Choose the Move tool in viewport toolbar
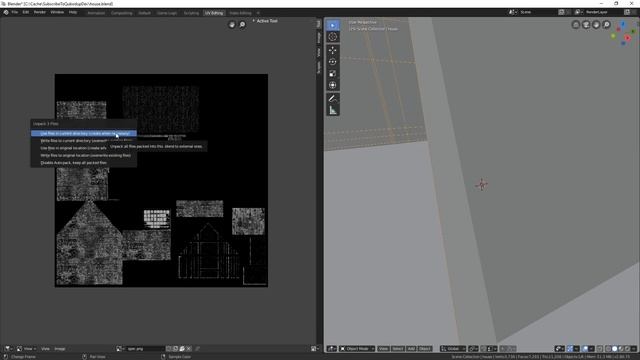Screen dimensions: 640x360 (333, 50)
